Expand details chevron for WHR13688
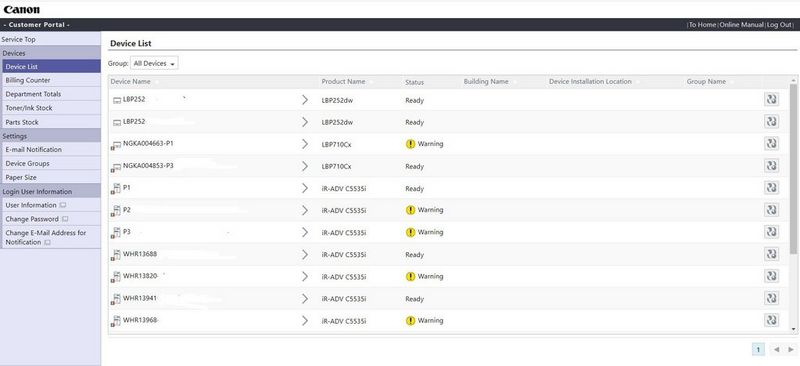The image size is (800, 366). tap(305, 254)
